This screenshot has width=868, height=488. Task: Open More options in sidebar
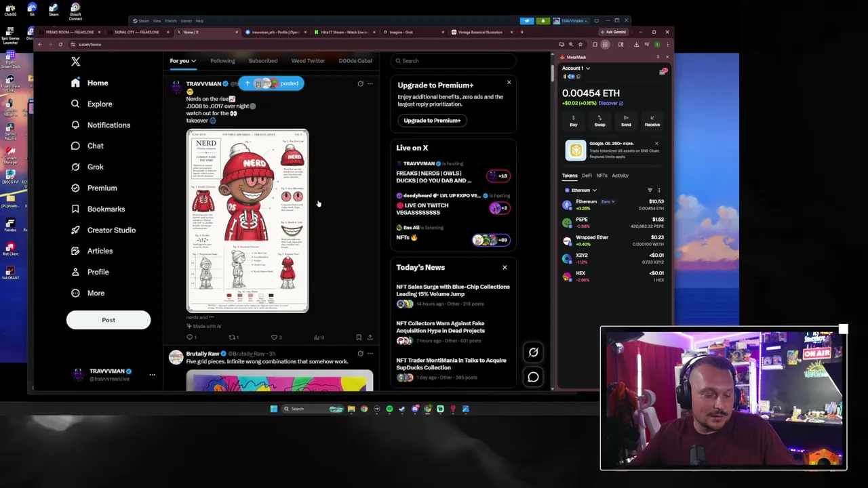87,293
